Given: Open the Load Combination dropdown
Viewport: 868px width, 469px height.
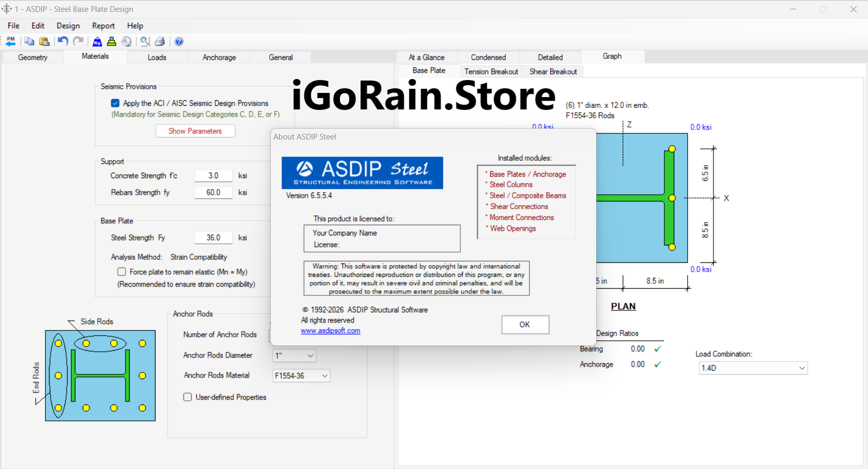Looking at the screenshot, I should [752, 368].
